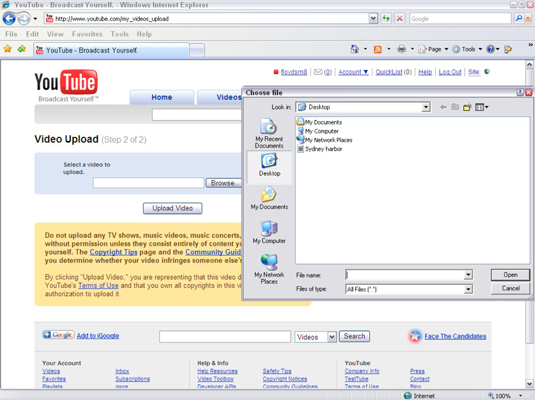This screenshot has height=400, width=535.
Task: Click the magnifier search icon
Action: pyautogui.click(x=519, y=18)
